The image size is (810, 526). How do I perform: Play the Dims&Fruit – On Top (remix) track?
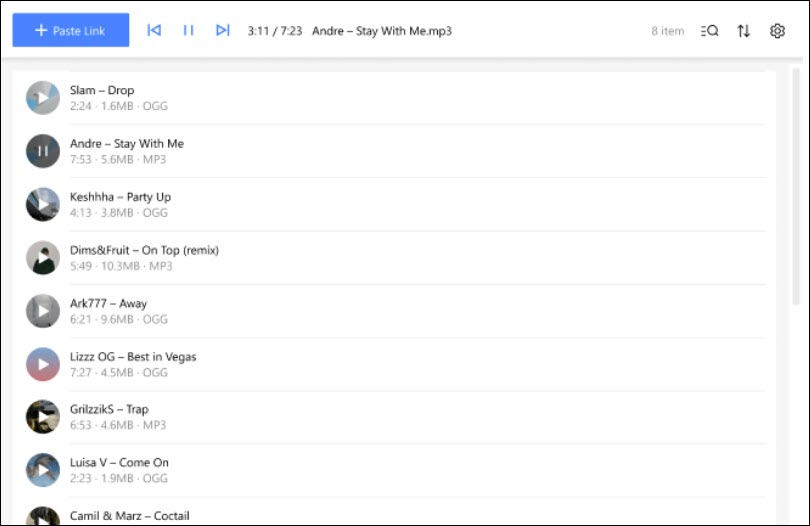coord(43,257)
